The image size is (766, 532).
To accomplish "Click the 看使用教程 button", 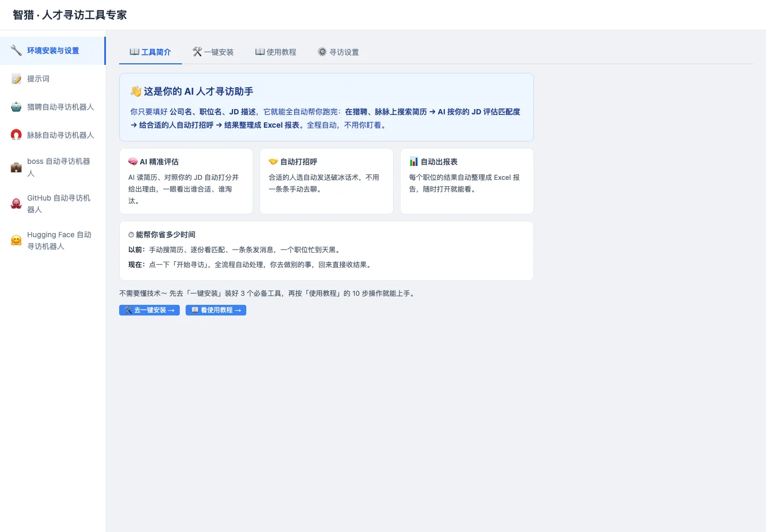I will (216, 310).
